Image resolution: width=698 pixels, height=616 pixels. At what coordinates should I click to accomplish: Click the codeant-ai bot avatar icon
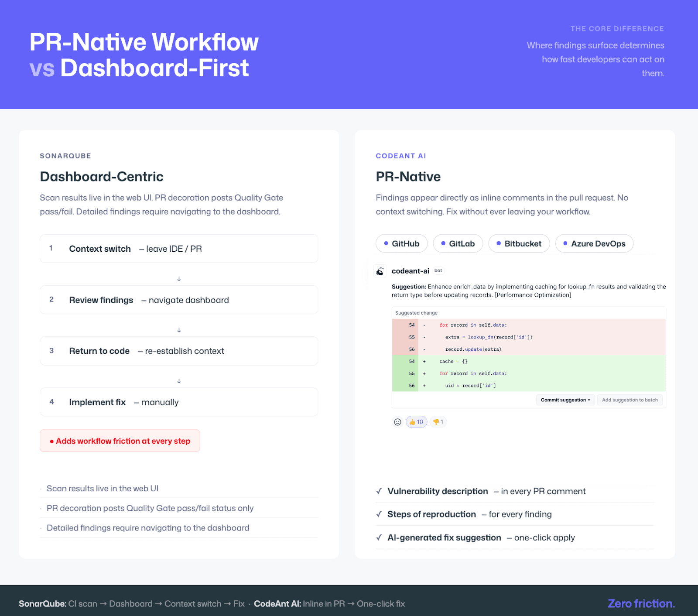380,271
